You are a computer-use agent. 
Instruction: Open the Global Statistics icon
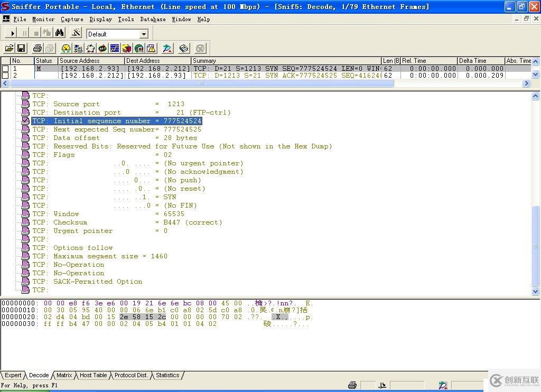(139, 48)
